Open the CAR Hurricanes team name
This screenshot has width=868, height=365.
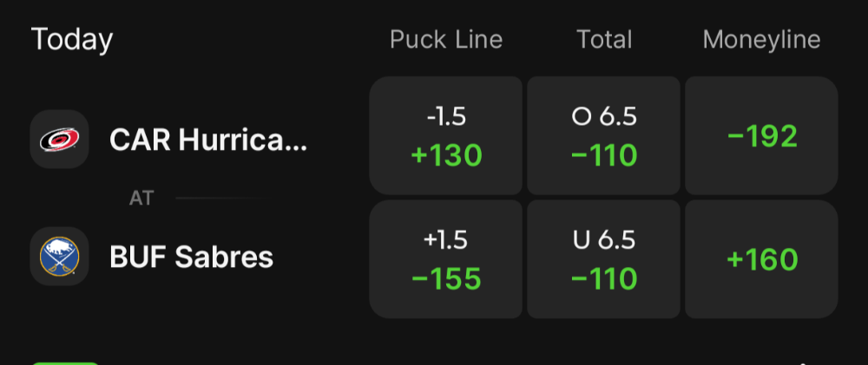tap(208, 140)
